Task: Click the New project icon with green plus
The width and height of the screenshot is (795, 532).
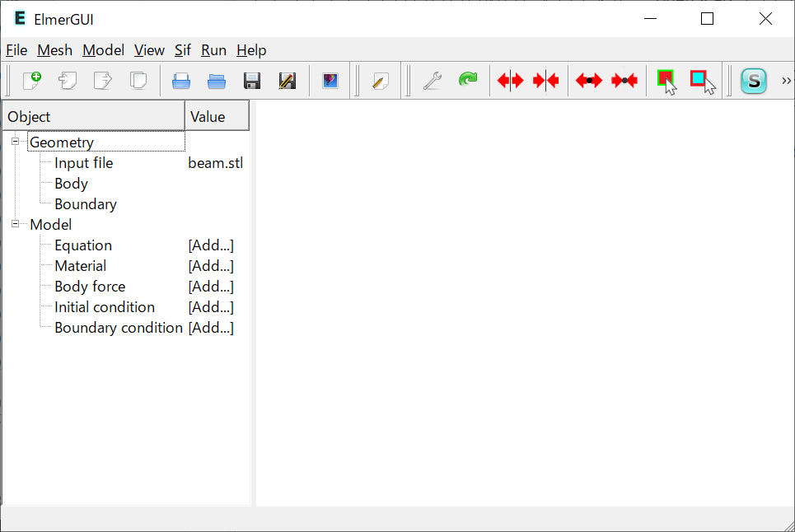Action: point(32,81)
